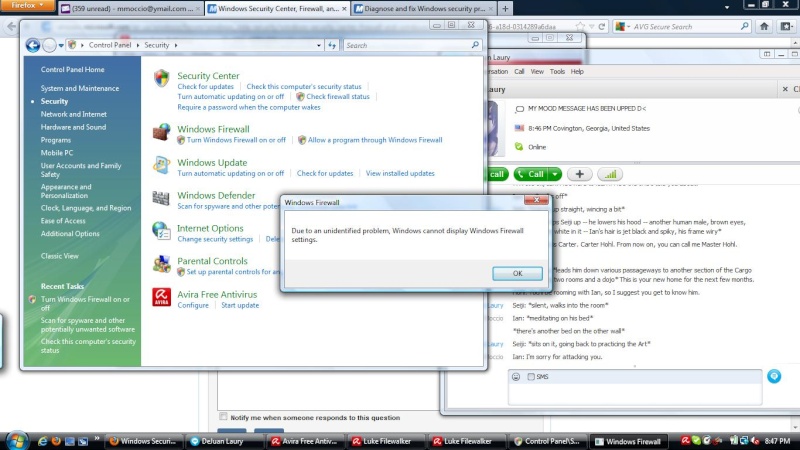800x450 pixels.
Task: Click the Internet Explorer quick launch icon
Action: 43,441
